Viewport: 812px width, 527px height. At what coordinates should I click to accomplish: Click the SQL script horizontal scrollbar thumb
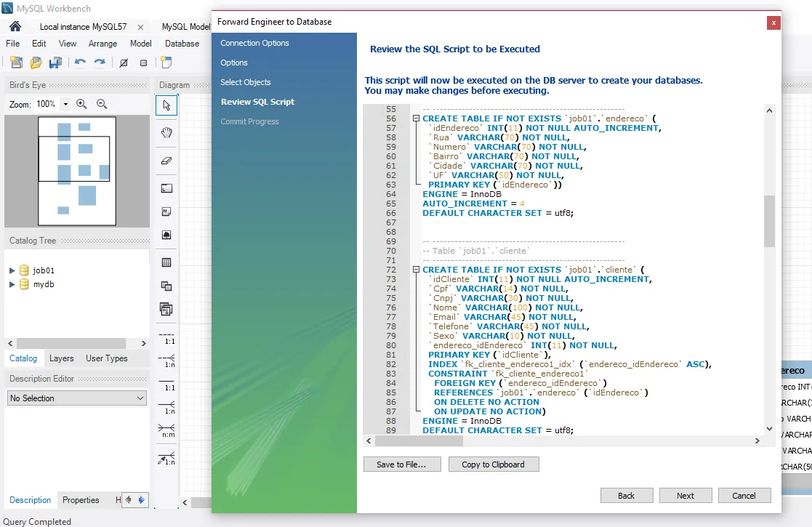pyautogui.click(x=419, y=441)
